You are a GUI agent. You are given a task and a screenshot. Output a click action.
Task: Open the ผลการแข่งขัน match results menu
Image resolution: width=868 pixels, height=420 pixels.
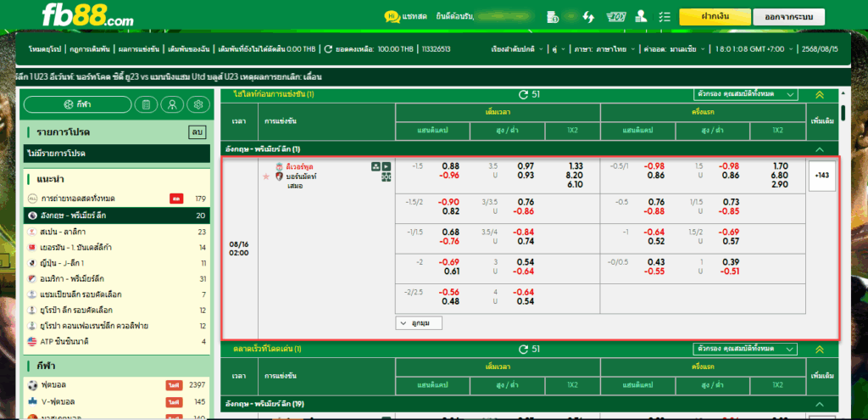pyautogui.click(x=137, y=48)
